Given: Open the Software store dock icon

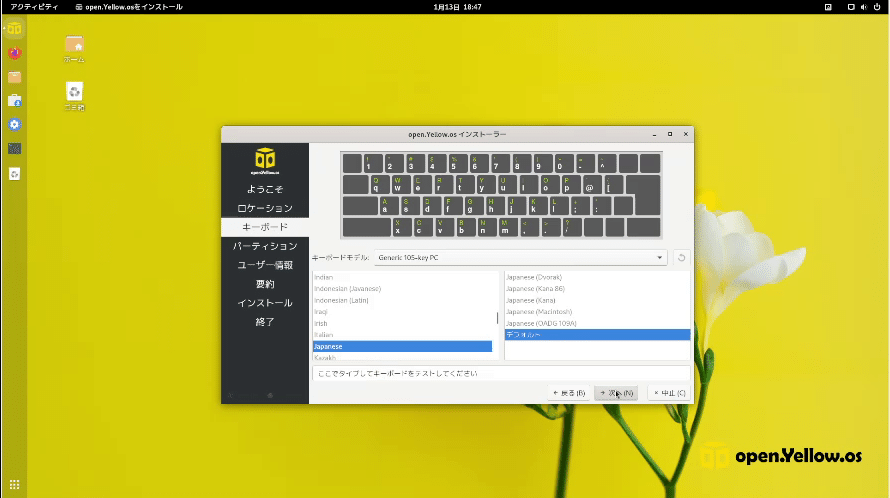Looking at the screenshot, I should [14, 101].
